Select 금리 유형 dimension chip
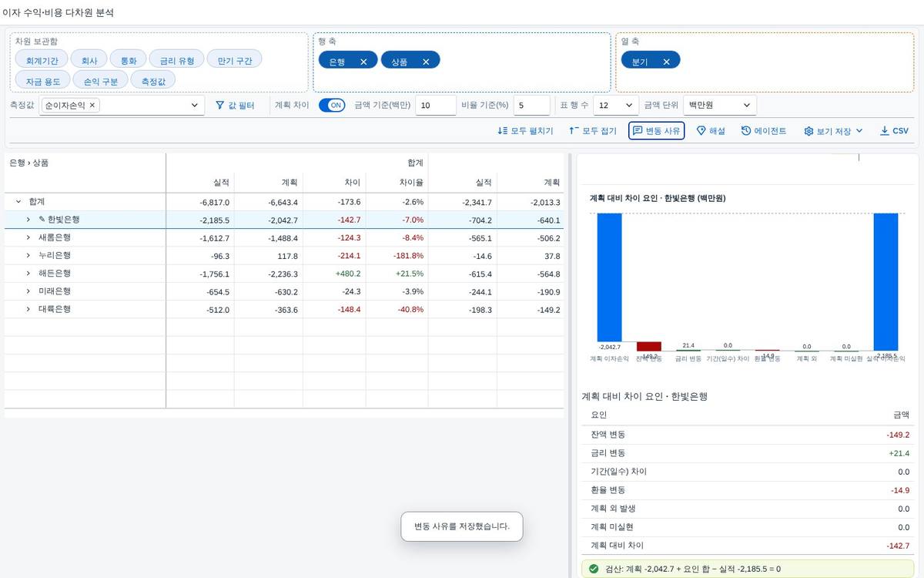 [x=177, y=59]
